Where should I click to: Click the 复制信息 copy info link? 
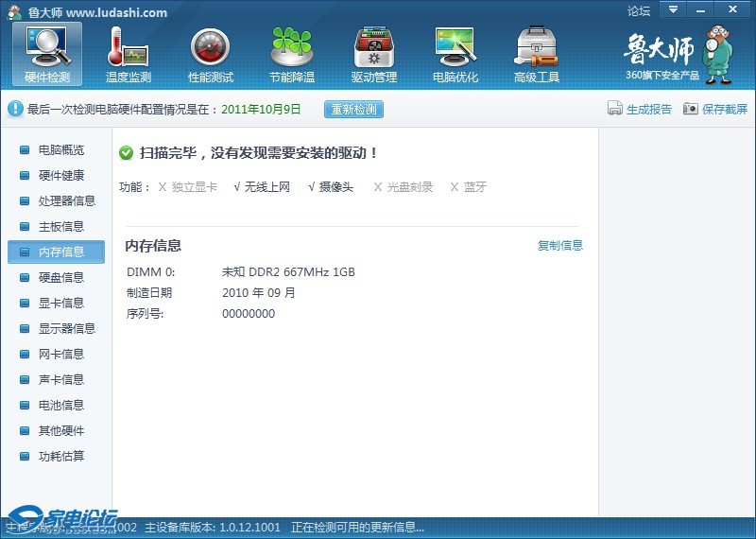[560, 246]
